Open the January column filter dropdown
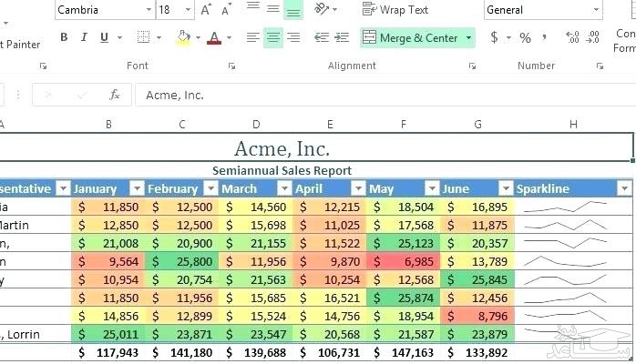This screenshot has width=636, height=364. pos(136,188)
